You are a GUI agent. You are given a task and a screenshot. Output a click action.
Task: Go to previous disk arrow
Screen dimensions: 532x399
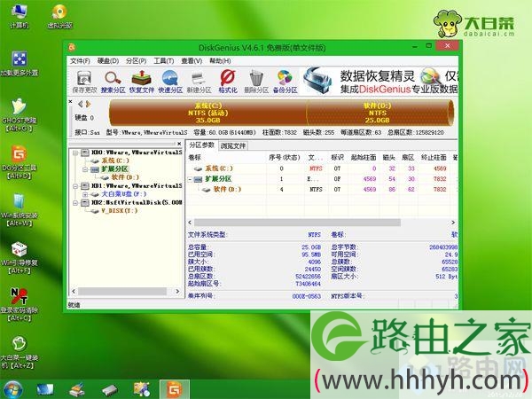[x=81, y=104]
